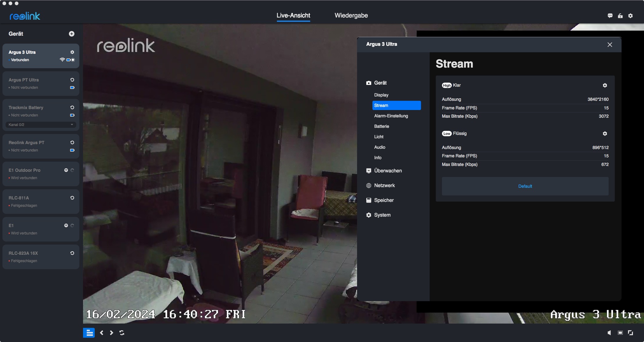Expand the Überwachen settings section

pos(388,171)
